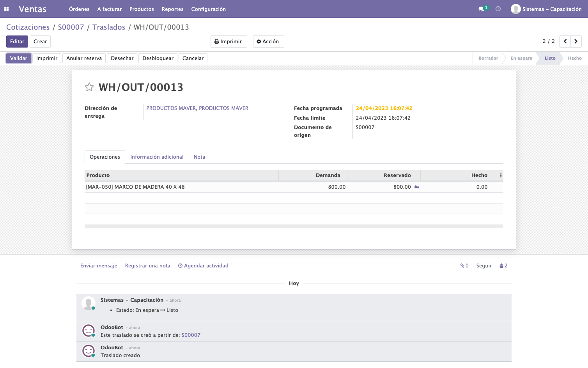Screen dimensions: 588x368
Task: Click Imprimir in the status action bar
Action: (x=47, y=58)
